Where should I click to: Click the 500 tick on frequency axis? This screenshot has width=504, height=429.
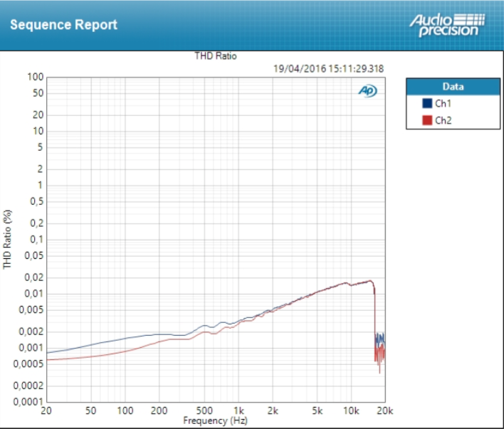(x=204, y=411)
